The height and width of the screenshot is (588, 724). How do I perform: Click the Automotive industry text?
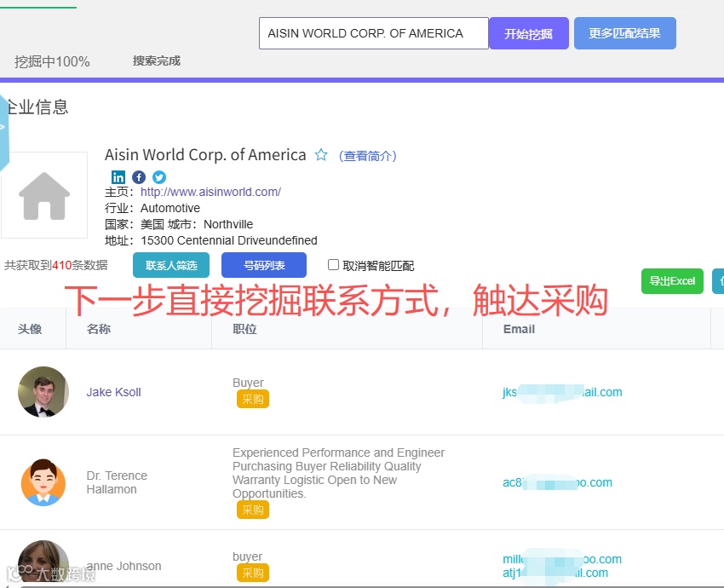pos(170,208)
